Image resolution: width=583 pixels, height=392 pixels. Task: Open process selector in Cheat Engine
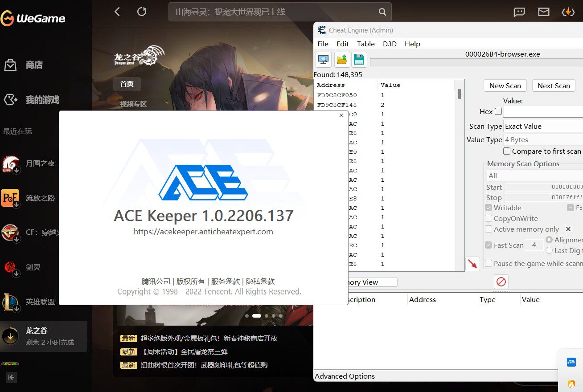[x=324, y=59]
